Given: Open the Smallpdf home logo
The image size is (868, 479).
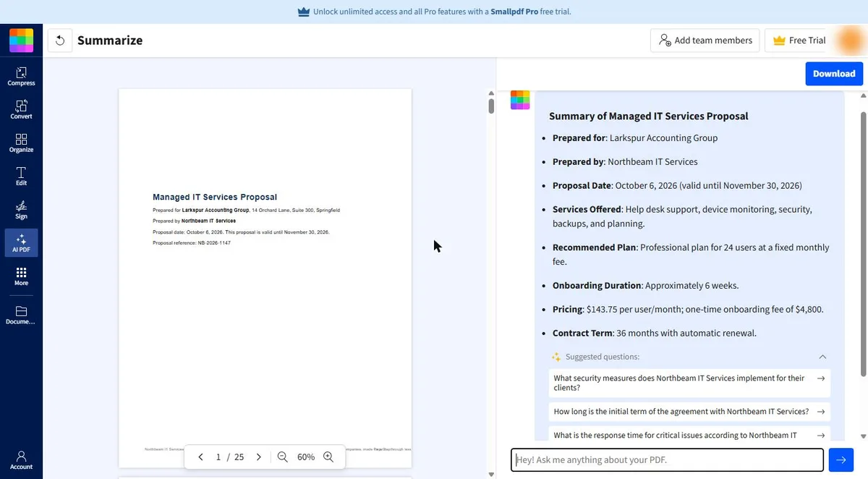Looking at the screenshot, I should pyautogui.click(x=21, y=41).
